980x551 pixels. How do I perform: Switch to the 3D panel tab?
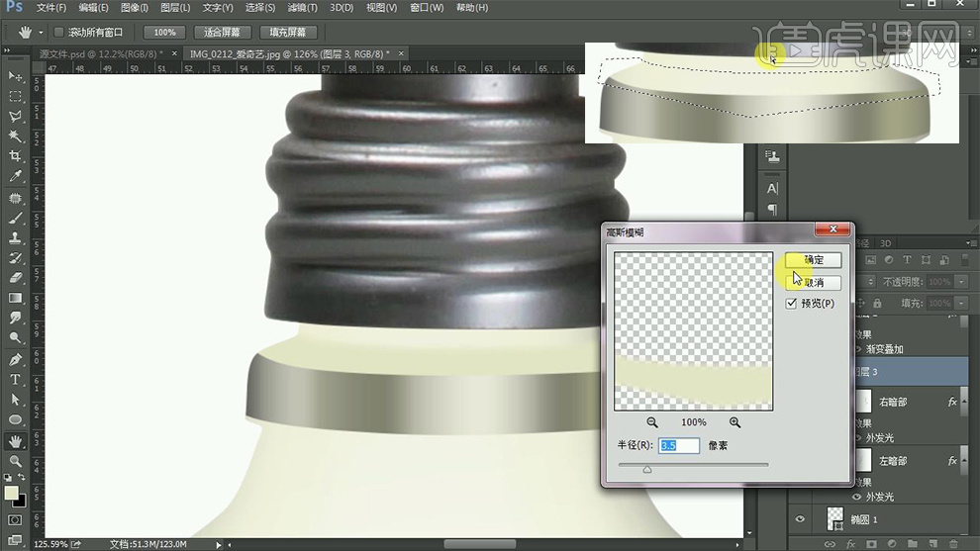[x=885, y=243]
